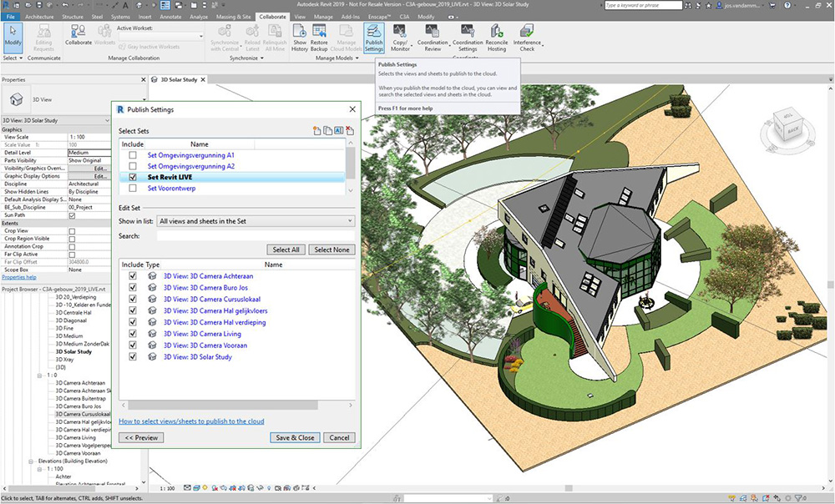Viewport: 835px width, 504px height.
Task: Click the Revit application logo button
Action: coord(5,5)
